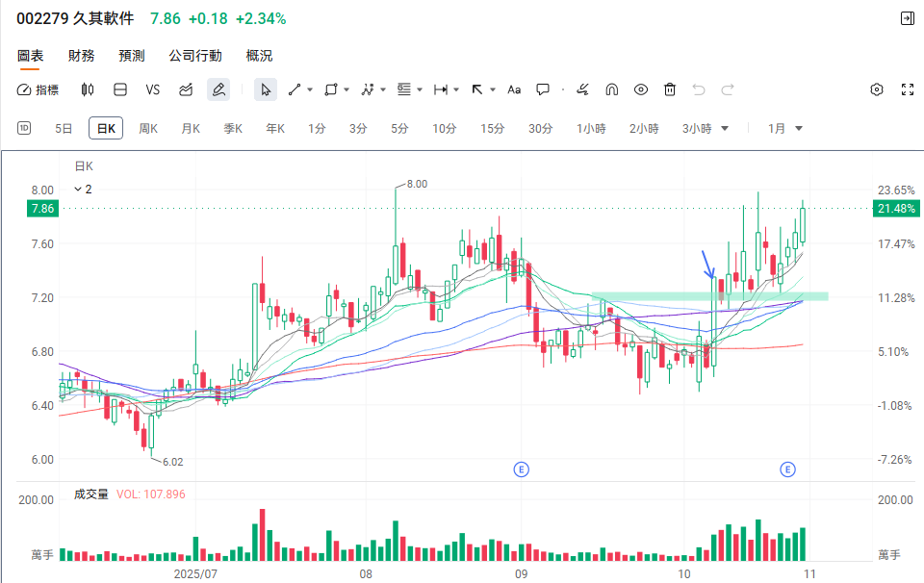Image resolution: width=924 pixels, height=583 pixels.
Task: Select the 3分 timeframe
Action: pyautogui.click(x=358, y=128)
